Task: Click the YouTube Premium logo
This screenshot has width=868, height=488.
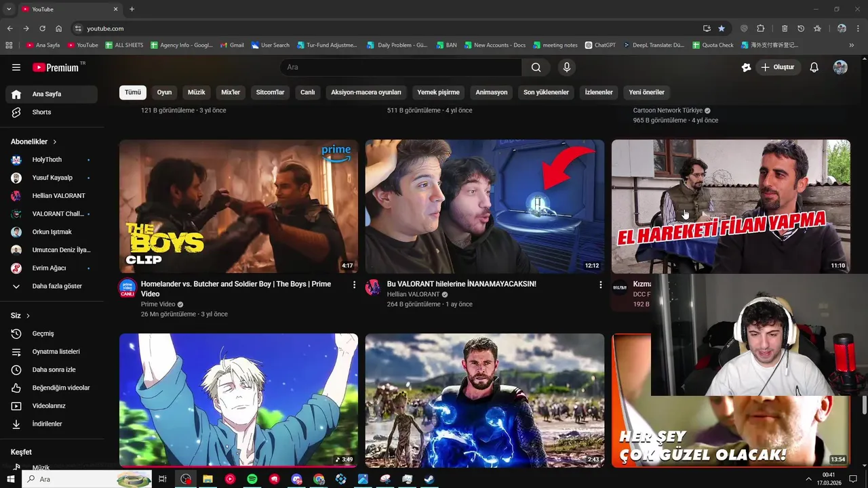Action: tap(56, 67)
